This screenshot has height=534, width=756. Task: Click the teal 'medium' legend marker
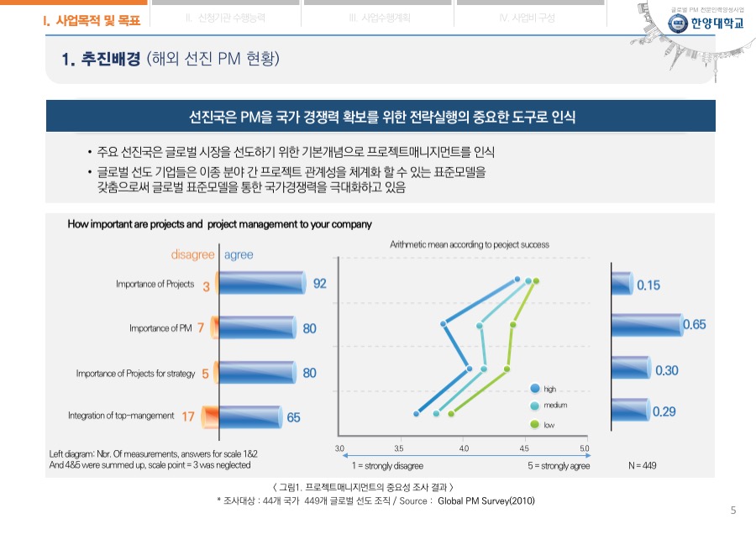coord(535,406)
